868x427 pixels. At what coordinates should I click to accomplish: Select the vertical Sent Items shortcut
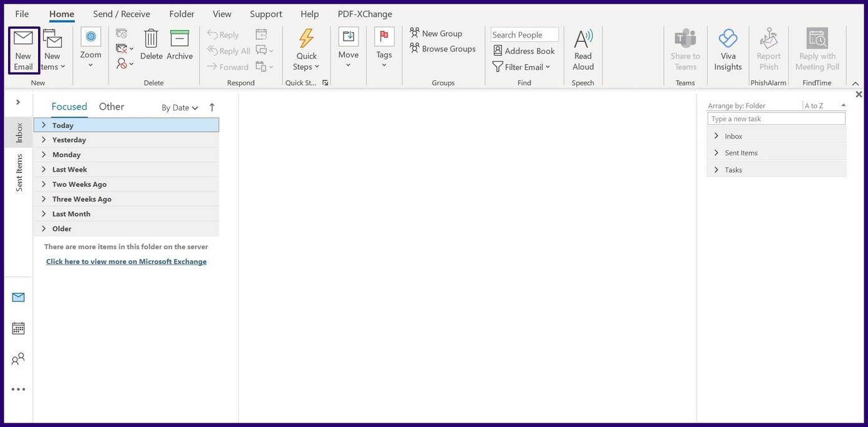[19, 173]
